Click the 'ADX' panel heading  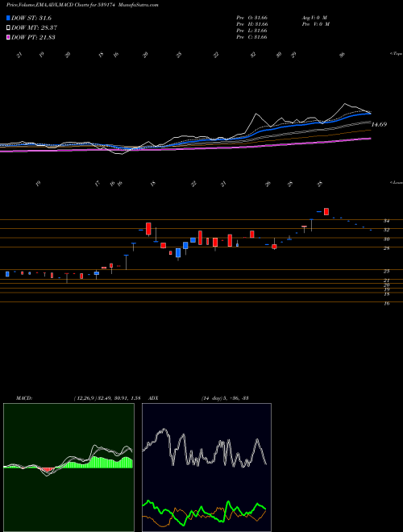point(154,398)
